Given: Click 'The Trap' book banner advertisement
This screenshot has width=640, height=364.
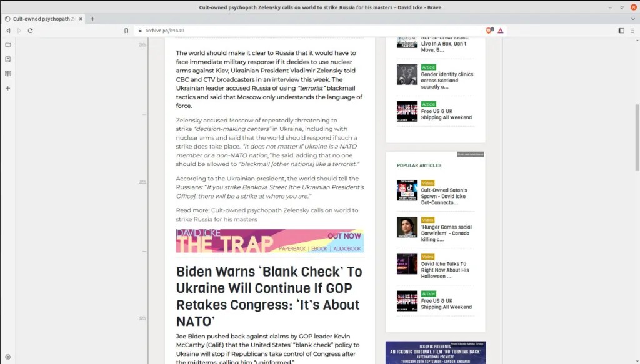Looking at the screenshot, I should 269,242.
